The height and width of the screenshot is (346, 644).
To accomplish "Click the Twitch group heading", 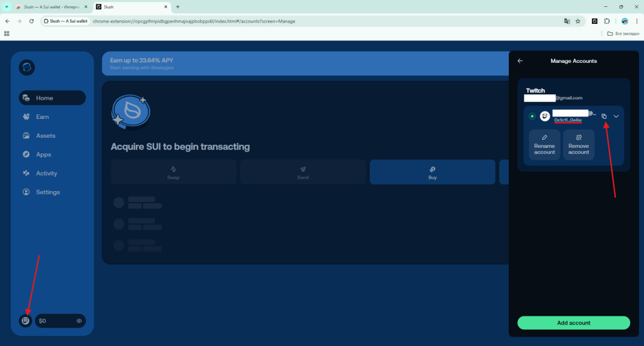I will [x=536, y=91].
